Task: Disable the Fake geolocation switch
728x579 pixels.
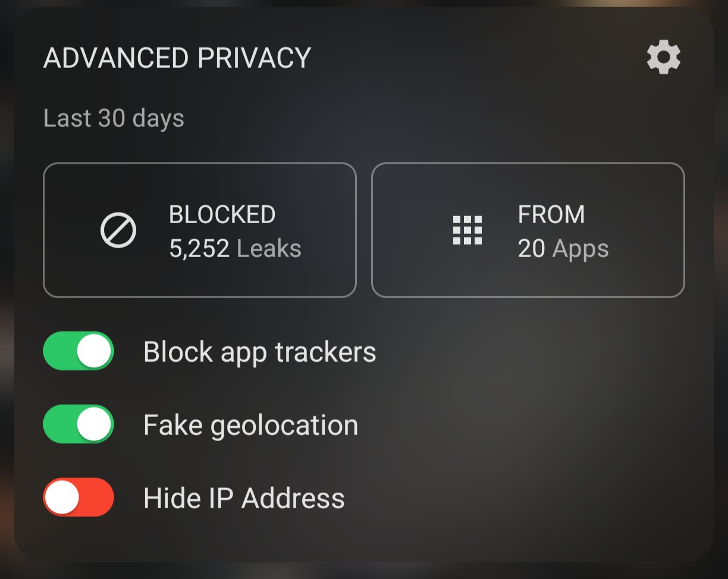Action: point(79,424)
